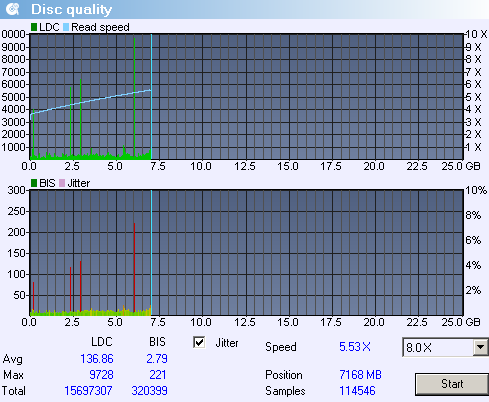The width and height of the screenshot is (489, 402).
Task: Click the green BIS legend swatch
Action: pos(34,183)
